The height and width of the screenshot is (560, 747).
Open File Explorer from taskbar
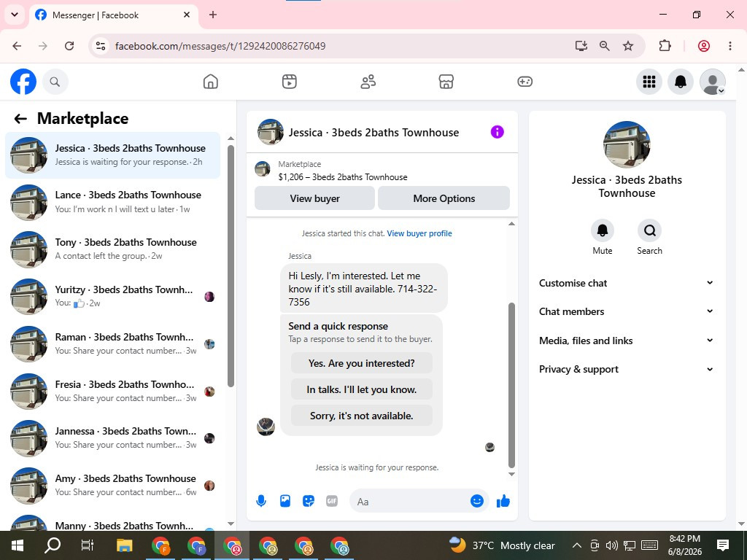click(124, 545)
